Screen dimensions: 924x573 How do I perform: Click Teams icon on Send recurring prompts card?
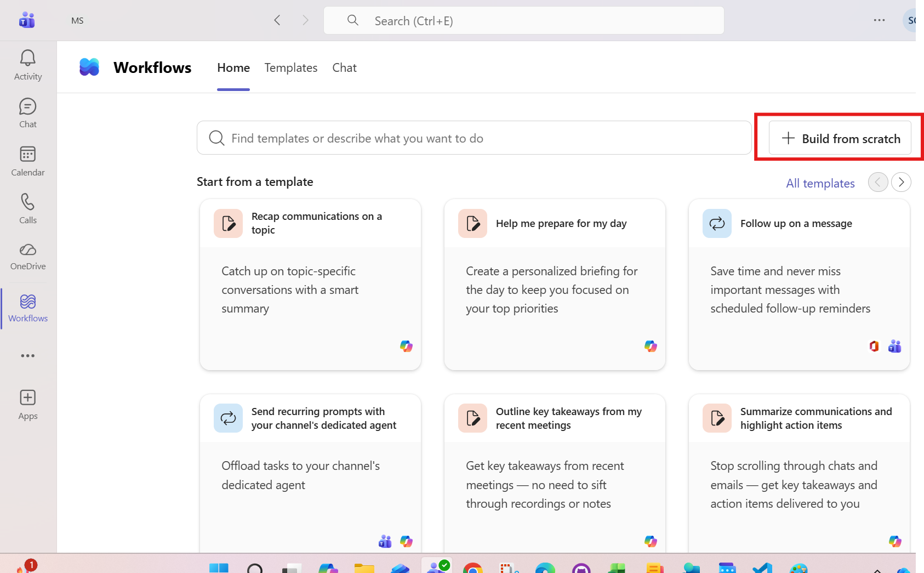(x=385, y=541)
